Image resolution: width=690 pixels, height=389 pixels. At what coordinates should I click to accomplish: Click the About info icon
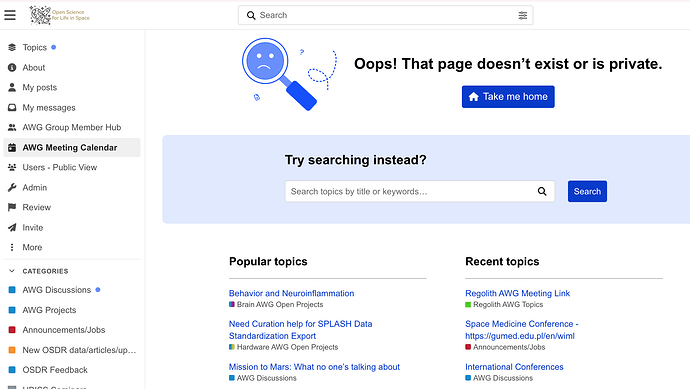tap(12, 67)
